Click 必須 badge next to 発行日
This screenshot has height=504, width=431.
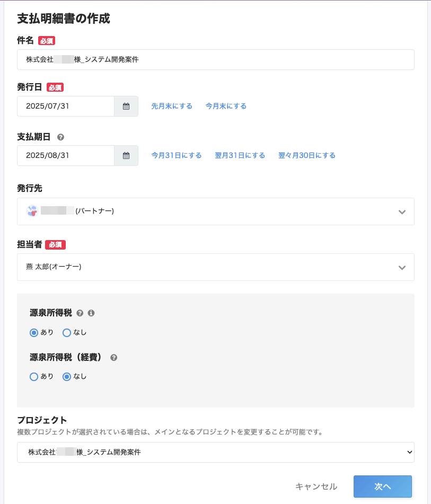coord(55,87)
